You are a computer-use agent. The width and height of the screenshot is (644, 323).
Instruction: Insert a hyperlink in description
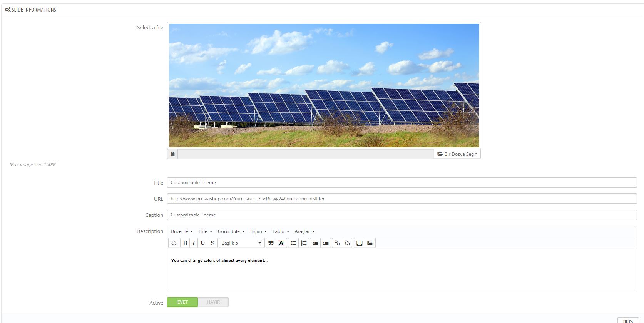click(x=337, y=243)
